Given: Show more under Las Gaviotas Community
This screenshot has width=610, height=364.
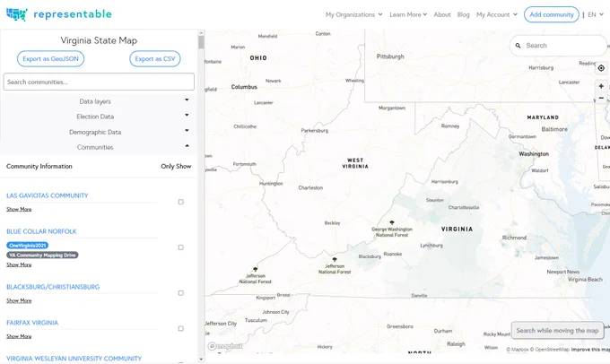Looking at the screenshot, I should 19,209.
